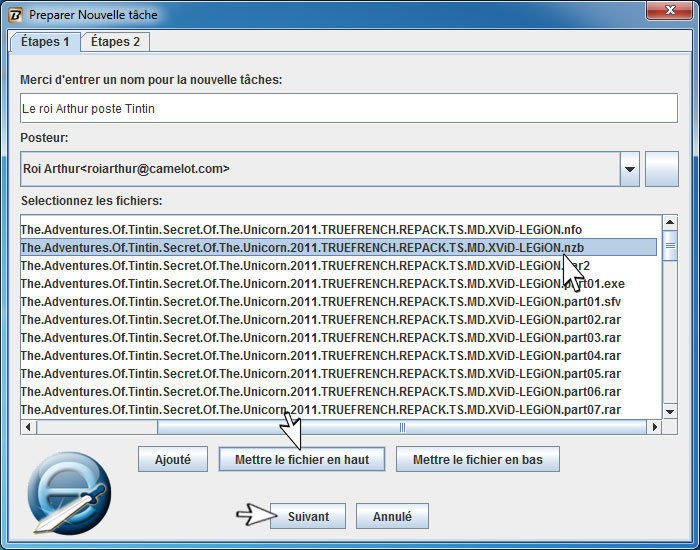The width and height of the screenshot is (700, 550).
Task: Select the file ending in part01.exe
Action: click(x=338, y=283)
